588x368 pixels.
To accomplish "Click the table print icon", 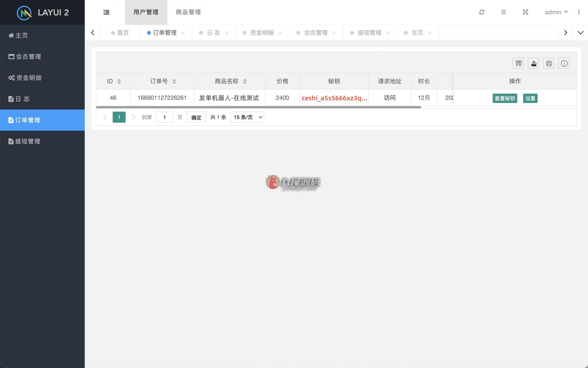I will [548, 63].
